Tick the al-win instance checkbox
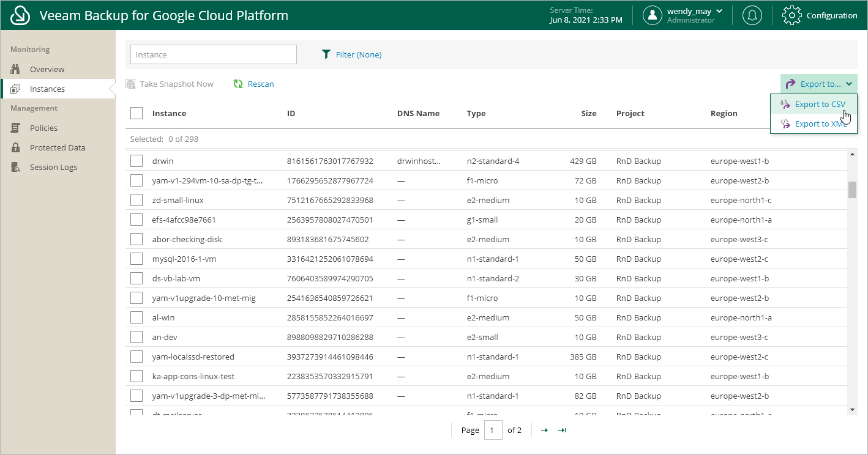Viewport: 868px width, 455px height. [137, 317]
